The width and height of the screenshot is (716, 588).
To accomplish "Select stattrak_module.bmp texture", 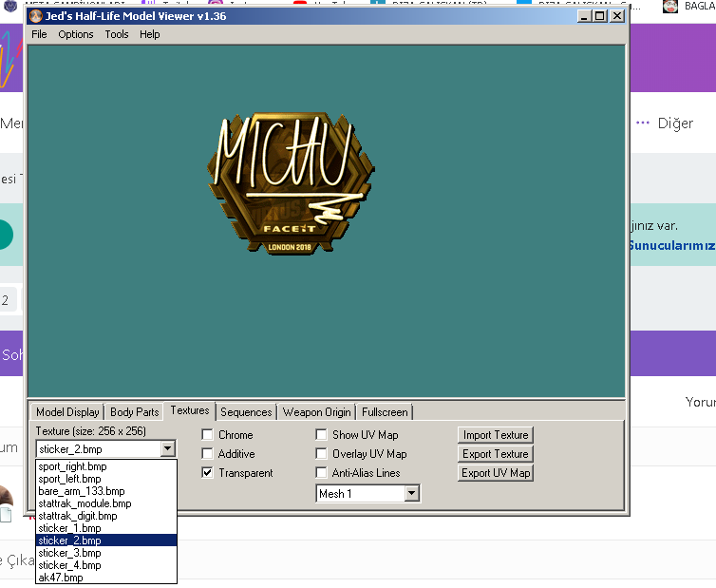I will coord(106,503).
